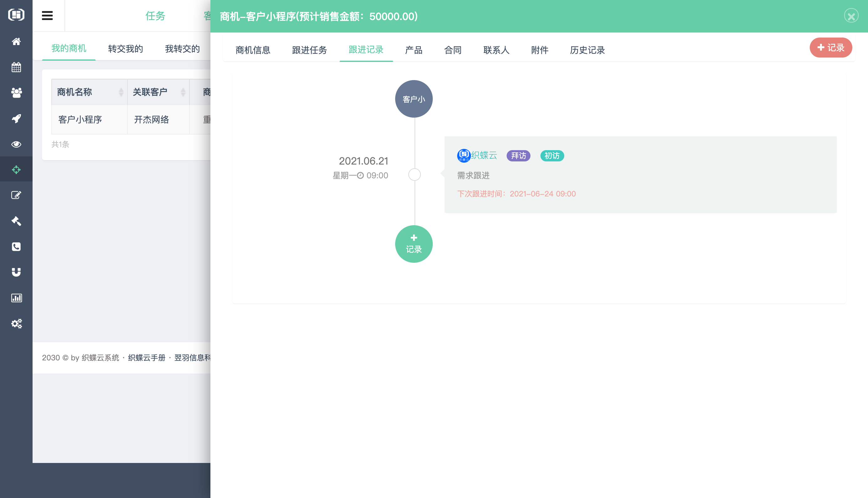Select the target crosshair icon in sidebar
Viewport: 868px width, 498px height.
point(16,169)
